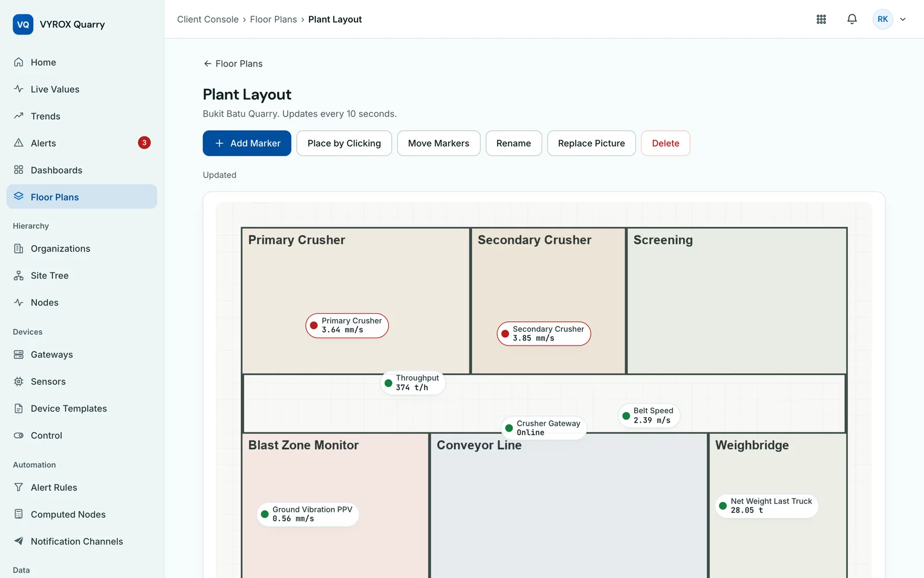Expand the user account chevron
Screen dimensions: 924x578
point(903,19)
